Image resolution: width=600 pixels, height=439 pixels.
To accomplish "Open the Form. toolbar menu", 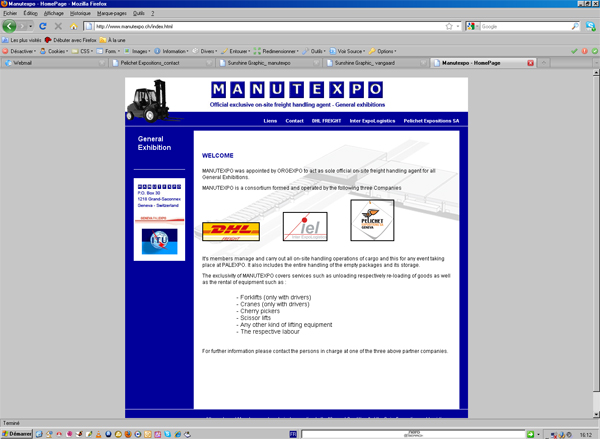I will 108,51.
